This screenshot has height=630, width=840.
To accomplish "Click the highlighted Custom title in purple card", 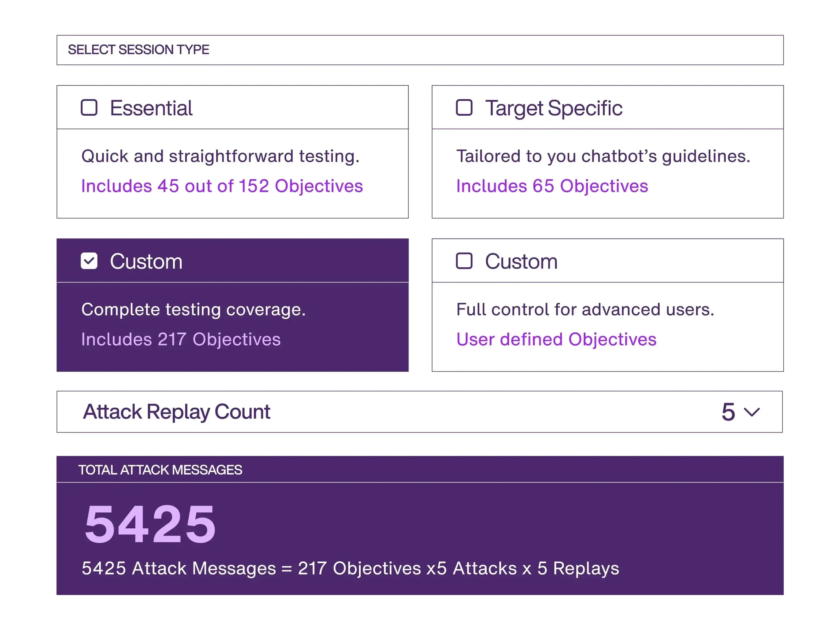I will pos(146,262).
